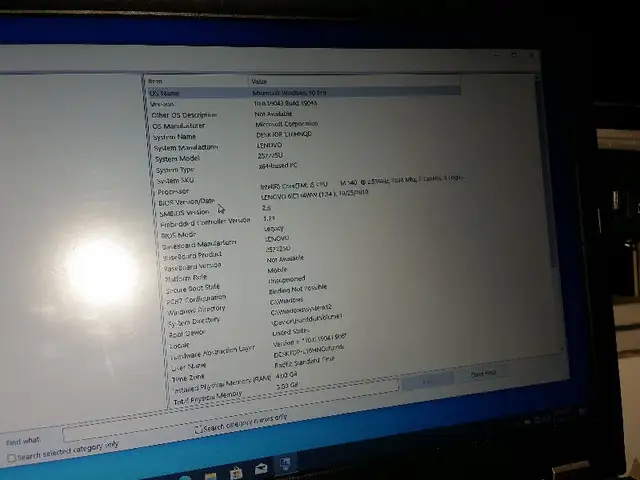Select the System Name row
640x480 pixels.
(x=174, y=137)
